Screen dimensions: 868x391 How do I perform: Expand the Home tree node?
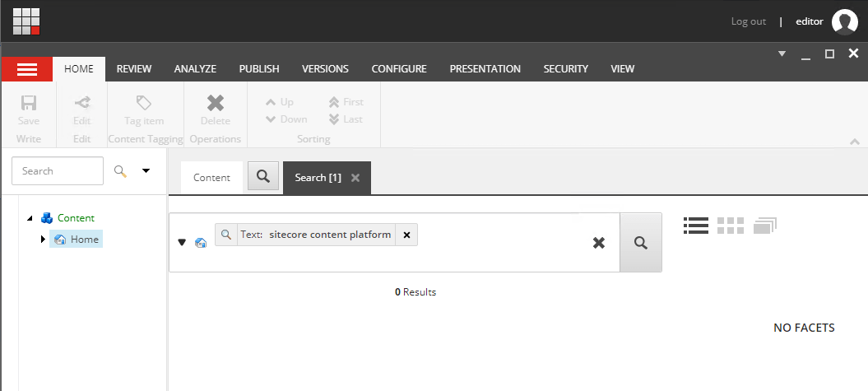(43, 240)
